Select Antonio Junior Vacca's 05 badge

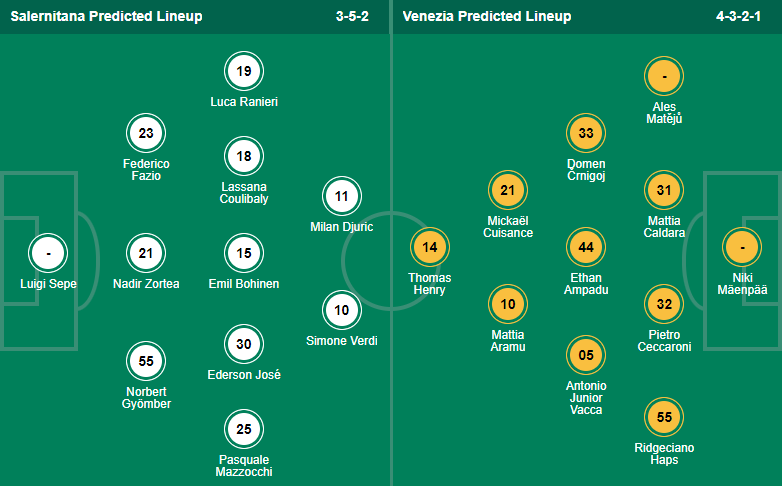(586, 355)
